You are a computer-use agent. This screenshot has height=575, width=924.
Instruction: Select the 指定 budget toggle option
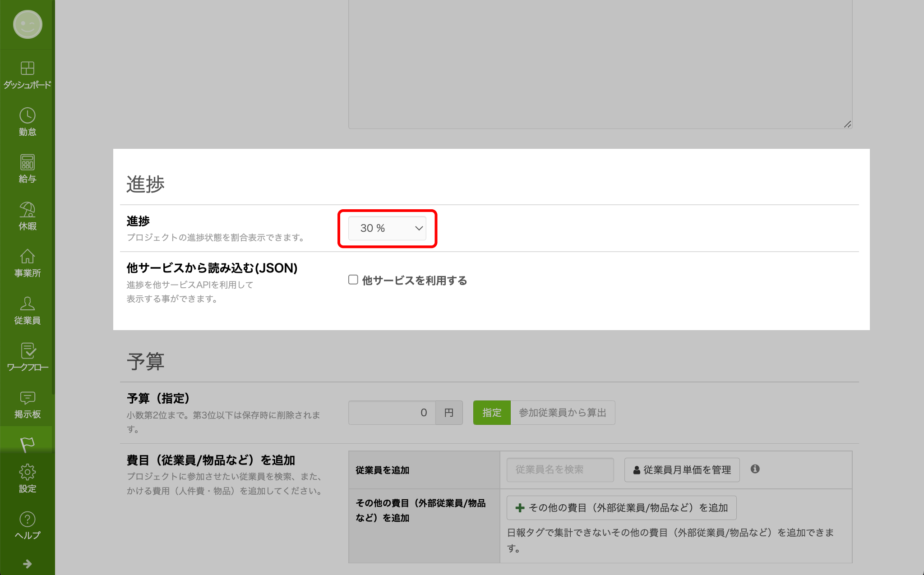pos(491,413)
